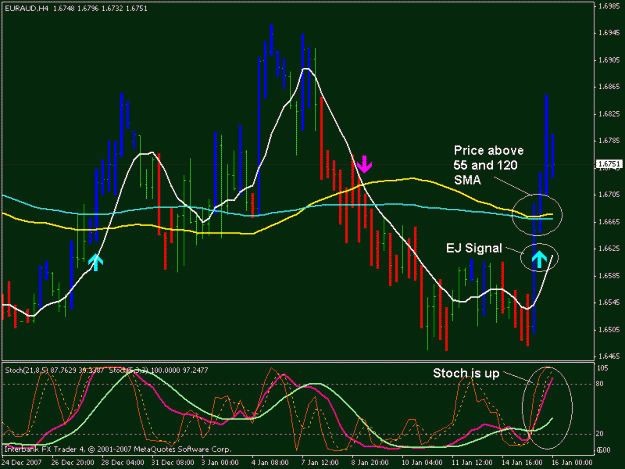Click price axis level 1.6625

click(609, 248)
